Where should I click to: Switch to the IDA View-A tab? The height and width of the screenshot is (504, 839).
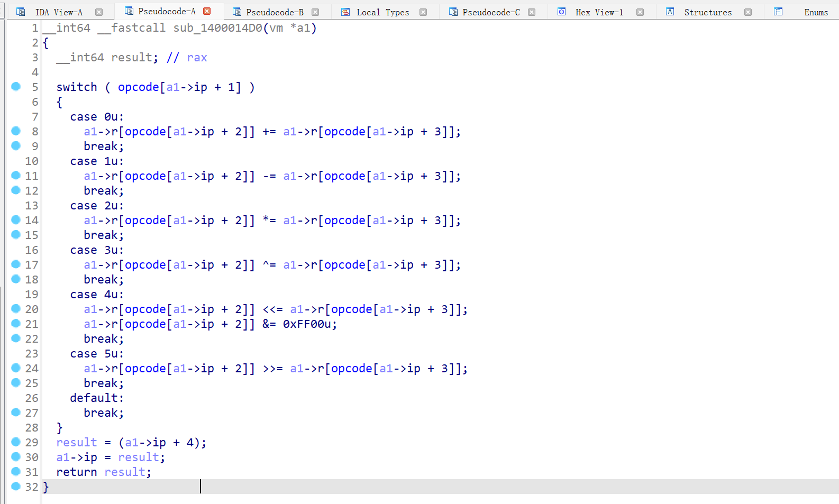(x=59, y=12)
